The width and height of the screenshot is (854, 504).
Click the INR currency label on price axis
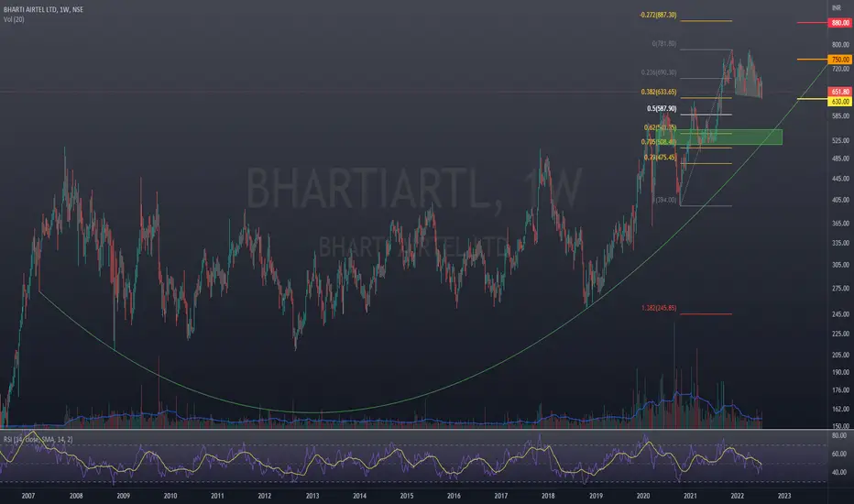[x=837, y=7]
